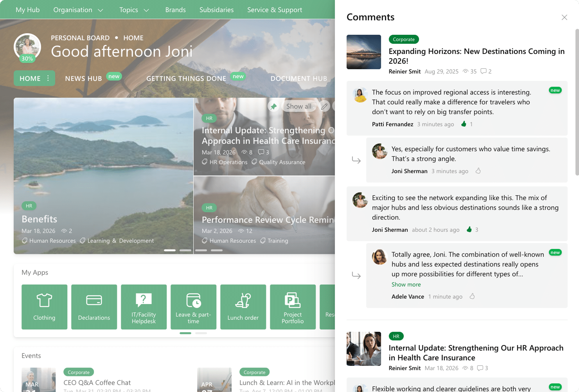The height and width of the screenshot is (392, 579).
Task: Launch the IT/Facility Helpdesk app
Action: [x=144, y=307]
